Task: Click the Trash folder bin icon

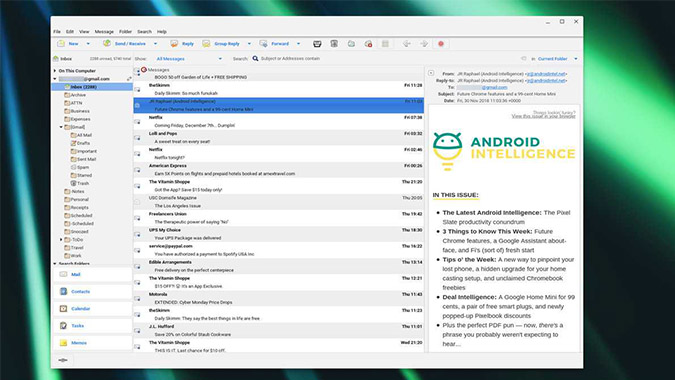Action: pyautogui.click(x=74, y=183)
